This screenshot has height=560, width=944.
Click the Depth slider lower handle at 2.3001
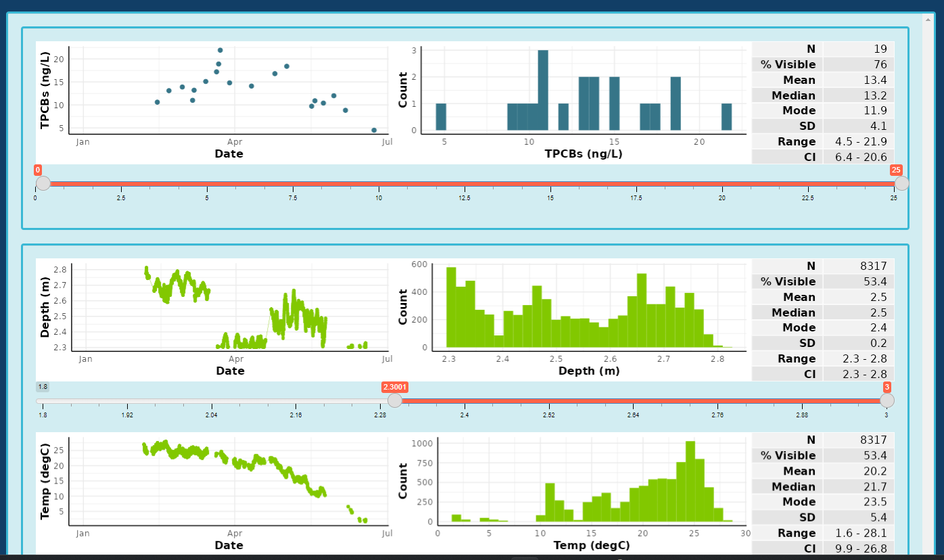point(395,400)
